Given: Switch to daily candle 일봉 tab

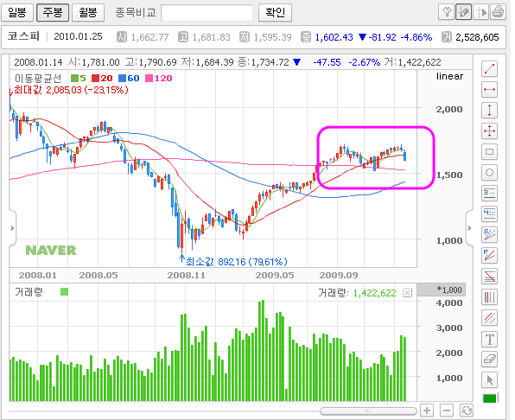Looking at the screenshot, I should coord(17,13).
